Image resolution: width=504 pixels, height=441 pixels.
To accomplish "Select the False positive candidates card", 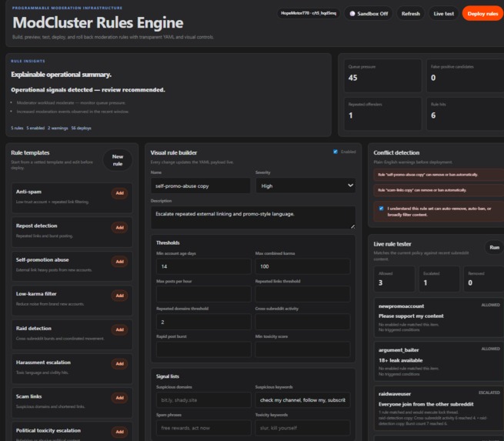I will point(466,76).
